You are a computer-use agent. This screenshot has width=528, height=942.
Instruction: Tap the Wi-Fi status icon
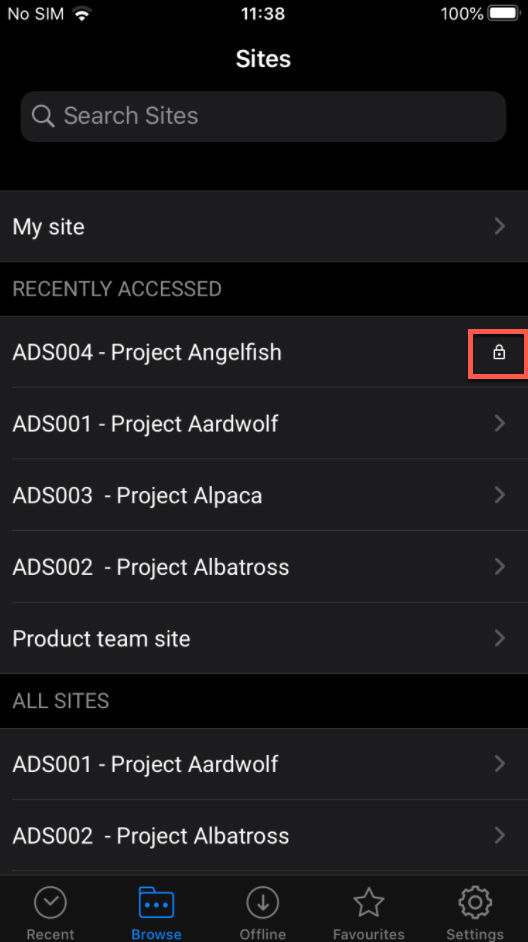click(82, 14)
